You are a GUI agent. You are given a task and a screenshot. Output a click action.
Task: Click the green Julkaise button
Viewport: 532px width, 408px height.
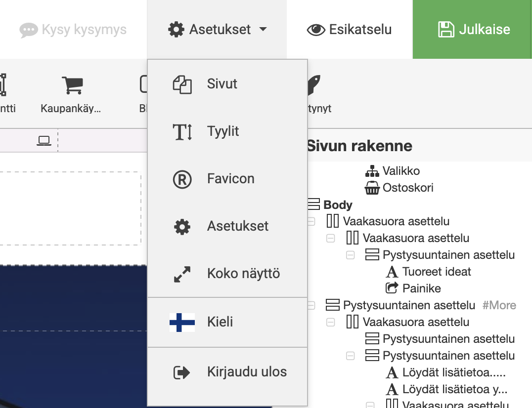pos(472,30)
